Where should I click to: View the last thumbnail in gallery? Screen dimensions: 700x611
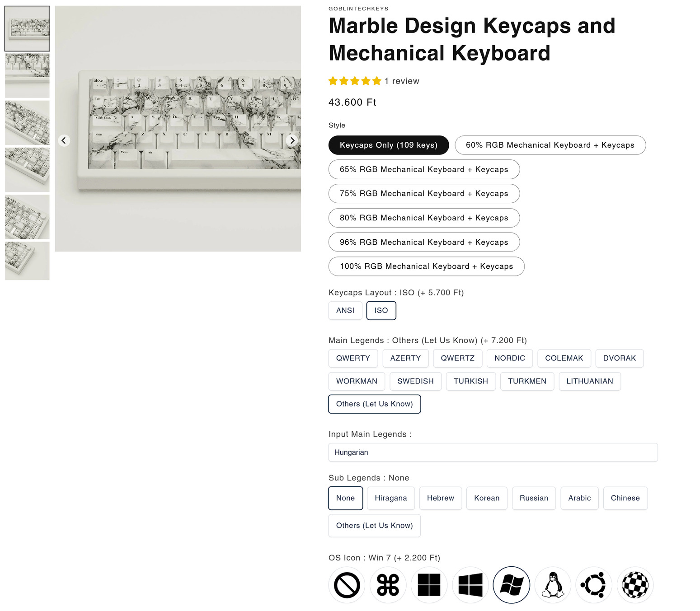(x=27, y=261)
